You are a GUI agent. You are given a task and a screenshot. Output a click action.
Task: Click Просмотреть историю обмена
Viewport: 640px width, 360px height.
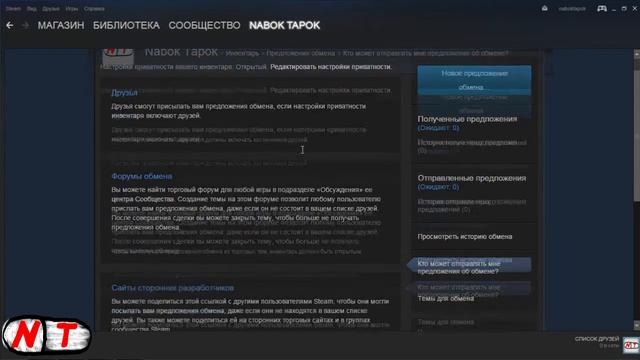464,237
